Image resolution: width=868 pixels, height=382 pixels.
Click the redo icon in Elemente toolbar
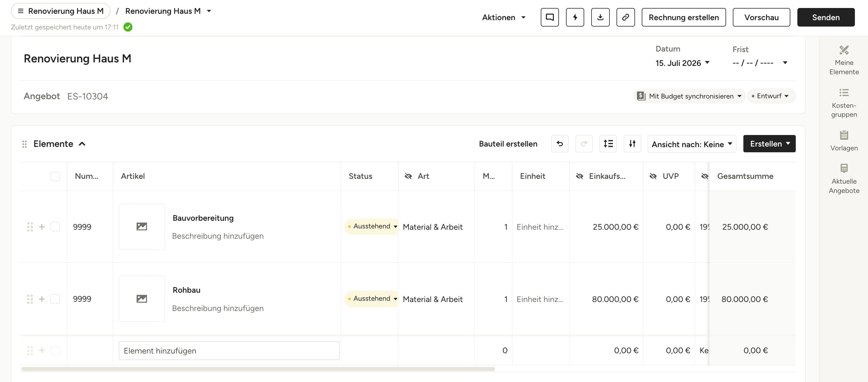(x=584, y=144)
